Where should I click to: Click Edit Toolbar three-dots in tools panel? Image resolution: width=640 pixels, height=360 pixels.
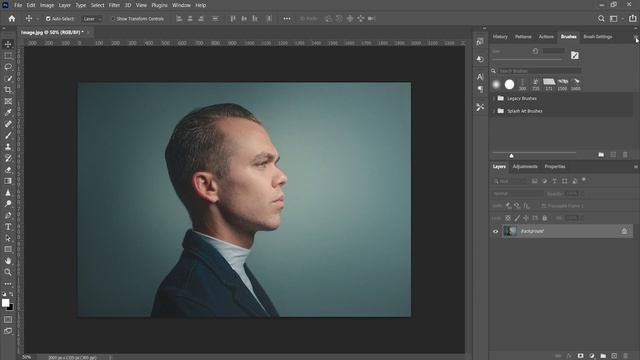click(8, 284)
